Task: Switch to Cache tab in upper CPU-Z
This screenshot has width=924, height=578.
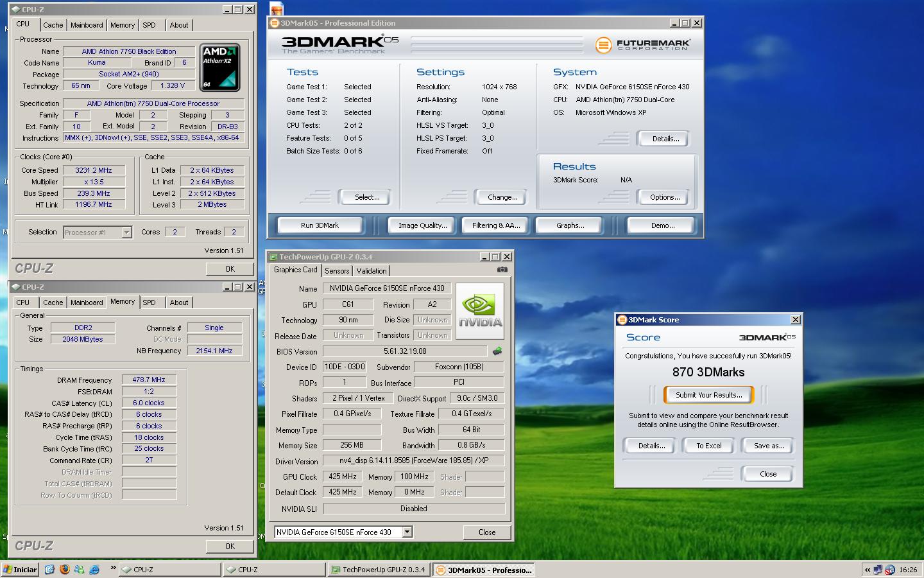Action: pos(53,25)
